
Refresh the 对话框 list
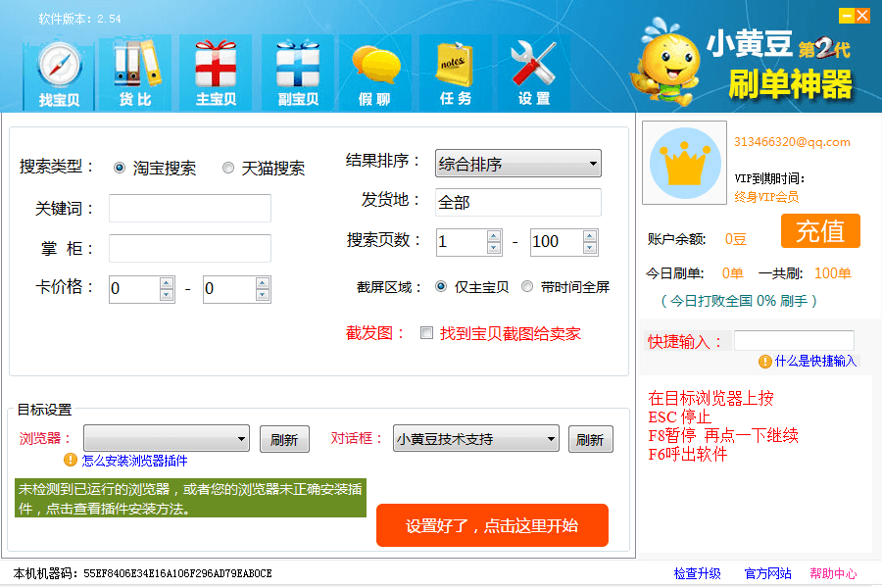pos(590,439)
